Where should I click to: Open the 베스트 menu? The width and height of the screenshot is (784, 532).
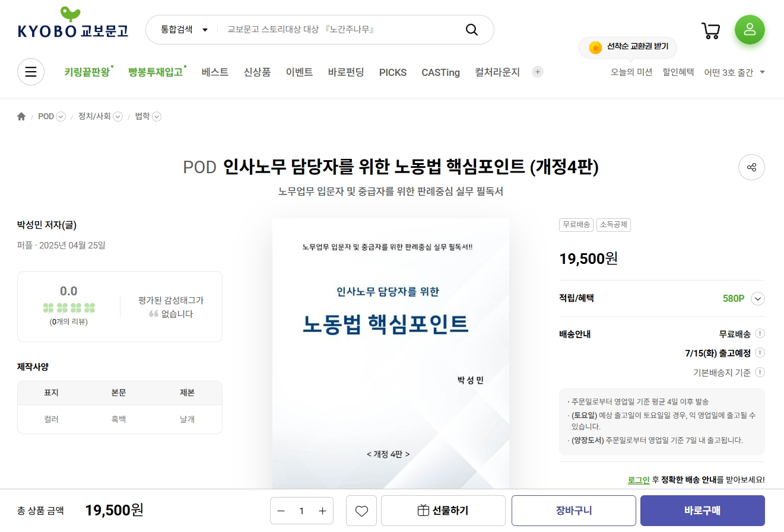point(215,72)
